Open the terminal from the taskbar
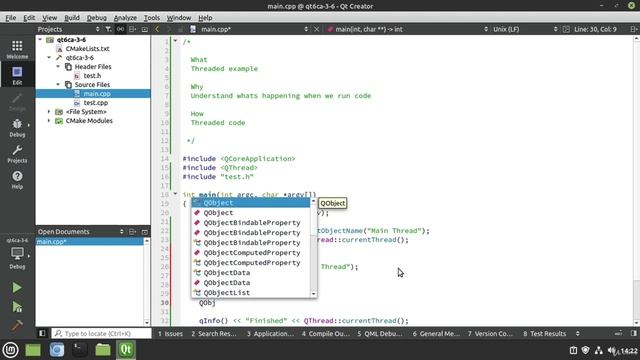Image resolution: width=640 pixels, height=360 pixels. pyautogui.click(x=80, y=350)
